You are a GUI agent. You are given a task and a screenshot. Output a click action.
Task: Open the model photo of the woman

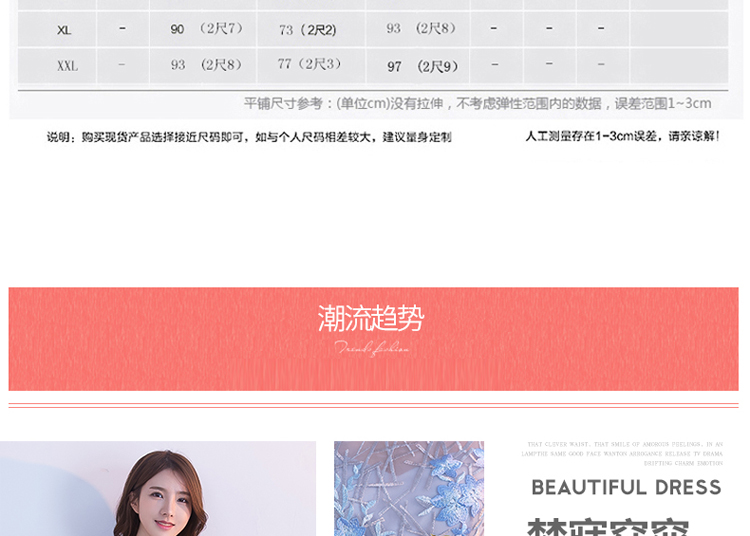(158, 488)
